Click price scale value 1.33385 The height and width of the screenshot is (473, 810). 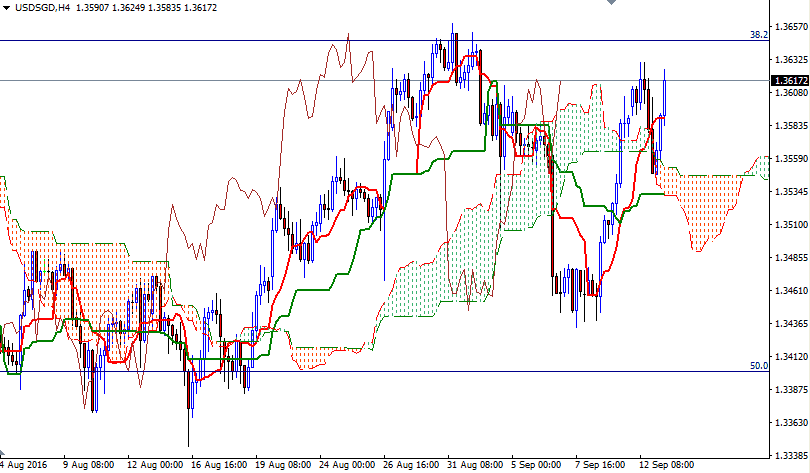[x=791, y=456]
